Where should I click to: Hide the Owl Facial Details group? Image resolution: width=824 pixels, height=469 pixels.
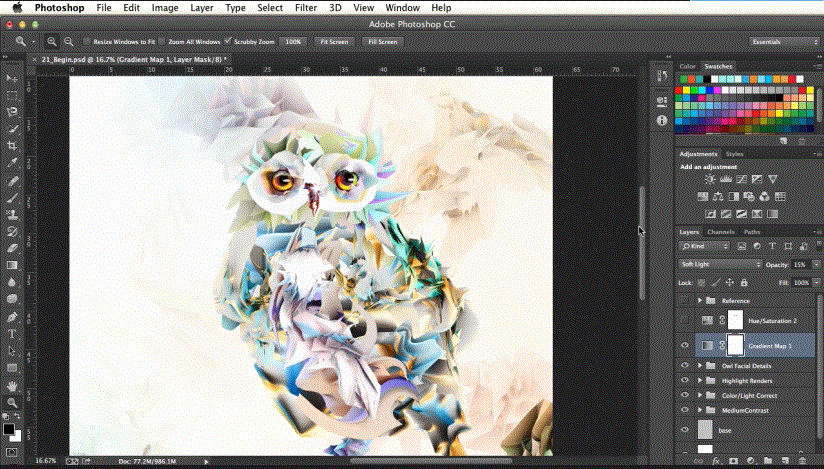coord(685,365)
